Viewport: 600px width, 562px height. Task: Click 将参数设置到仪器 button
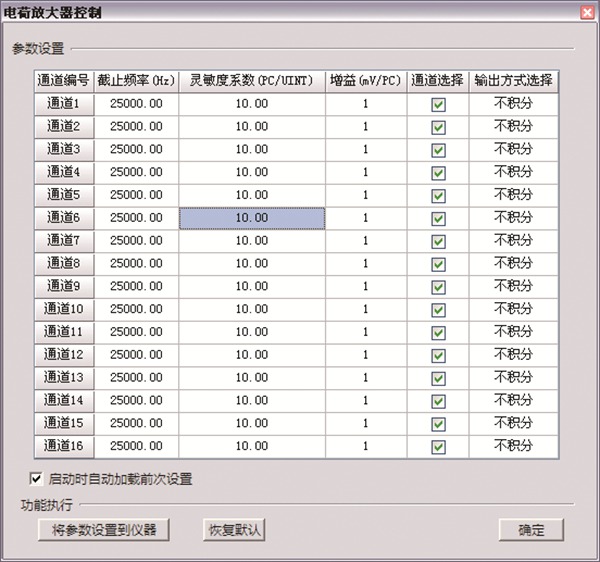point(96,529)
